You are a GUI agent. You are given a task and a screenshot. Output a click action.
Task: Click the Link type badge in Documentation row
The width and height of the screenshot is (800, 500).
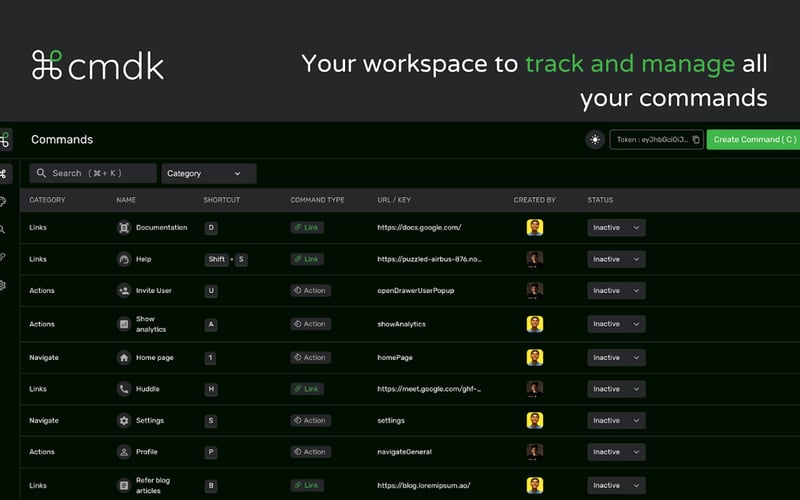coord(307,228)
